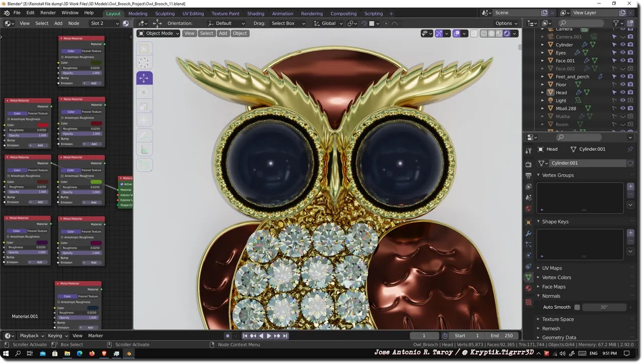Expand the Texture Space panel

558,319
